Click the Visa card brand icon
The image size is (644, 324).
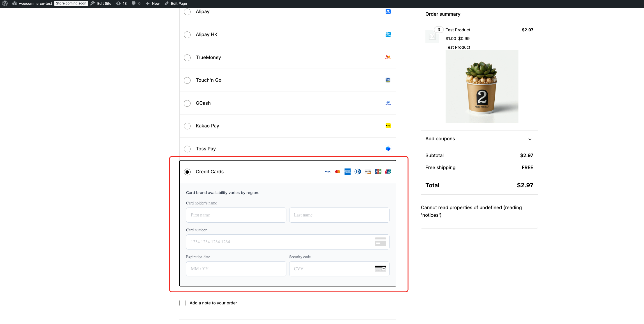click(328, 172)
